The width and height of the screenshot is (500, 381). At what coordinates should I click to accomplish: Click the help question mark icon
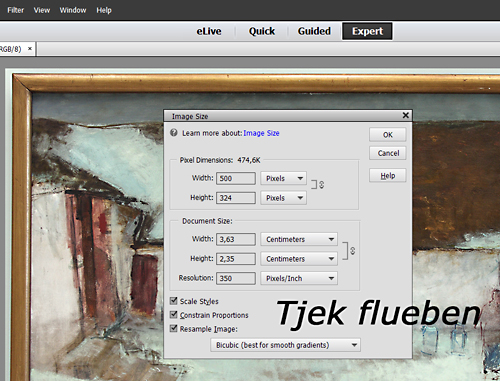(174, 133)
